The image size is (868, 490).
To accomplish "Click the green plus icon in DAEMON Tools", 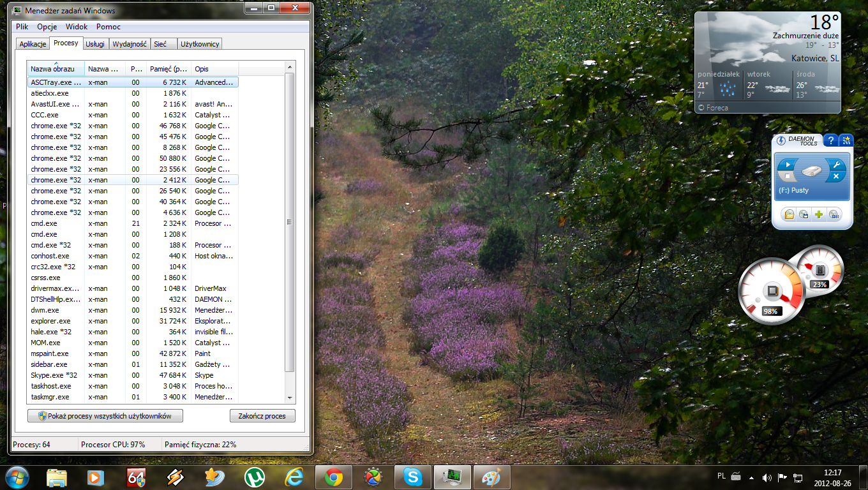I will coord(819,215).
